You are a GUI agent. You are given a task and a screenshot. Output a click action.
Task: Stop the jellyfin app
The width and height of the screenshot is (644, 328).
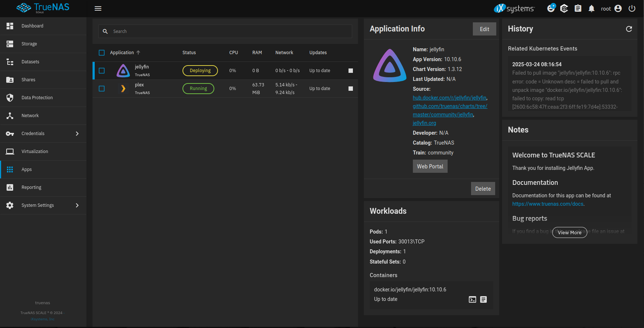[x=351, y=71]
